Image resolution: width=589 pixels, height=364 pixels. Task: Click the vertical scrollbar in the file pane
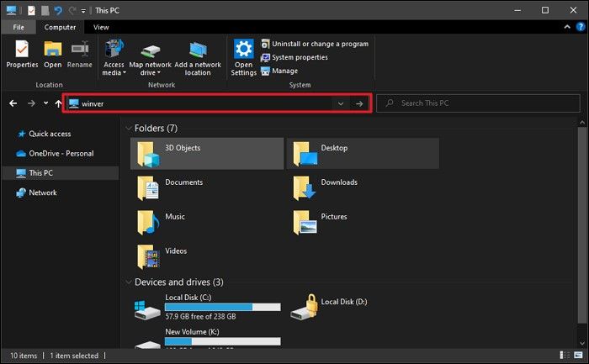(x=582, y=225)
